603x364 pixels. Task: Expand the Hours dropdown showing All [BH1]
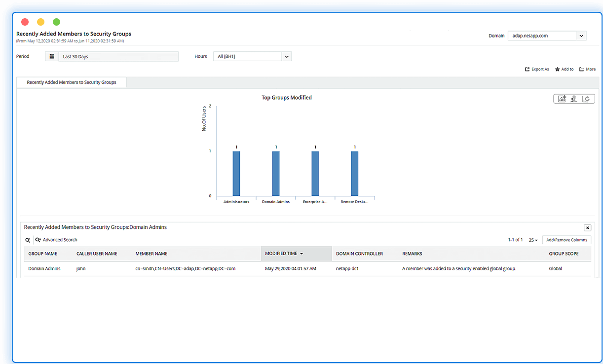286,56
